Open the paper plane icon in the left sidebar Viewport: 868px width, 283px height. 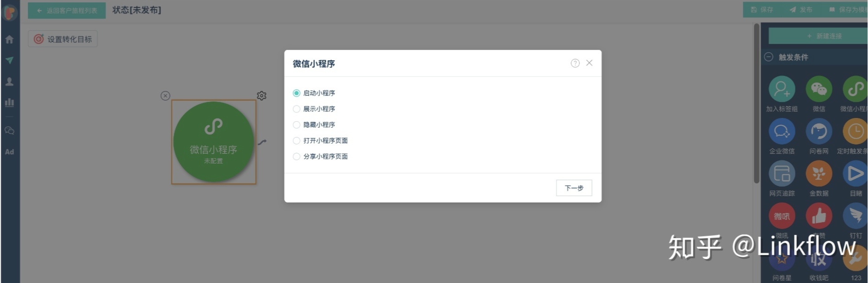[10, 60]
